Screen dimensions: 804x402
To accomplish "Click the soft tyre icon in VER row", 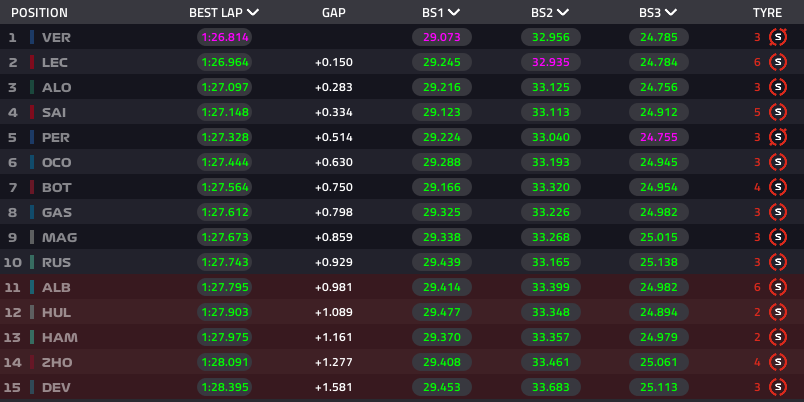I will pyautogui.click(x=778, y=37).
